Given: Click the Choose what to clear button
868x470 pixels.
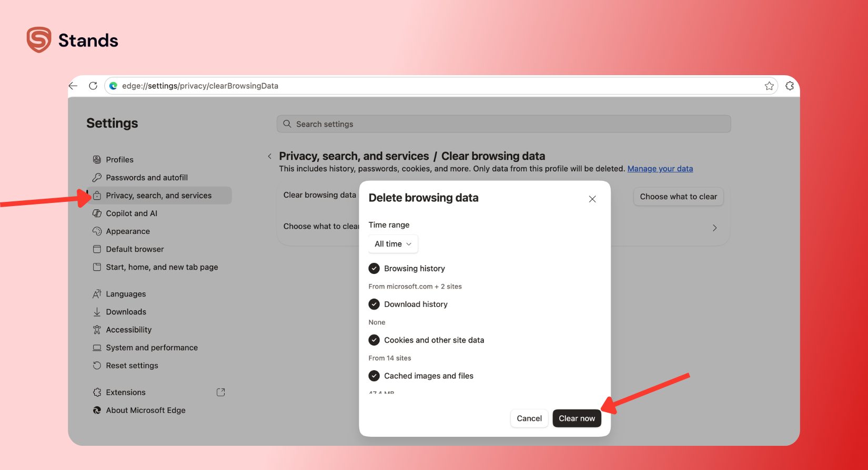Looking at the screenshot, I should pos(679,196).
